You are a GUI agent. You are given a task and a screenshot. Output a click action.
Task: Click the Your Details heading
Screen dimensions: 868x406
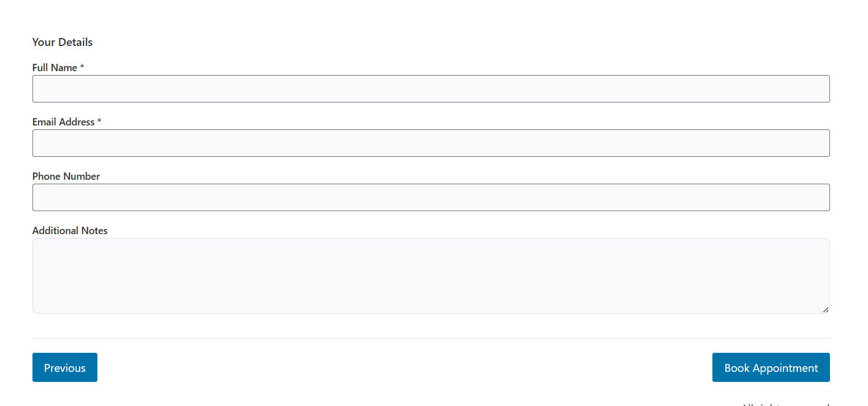coord(62,42)
